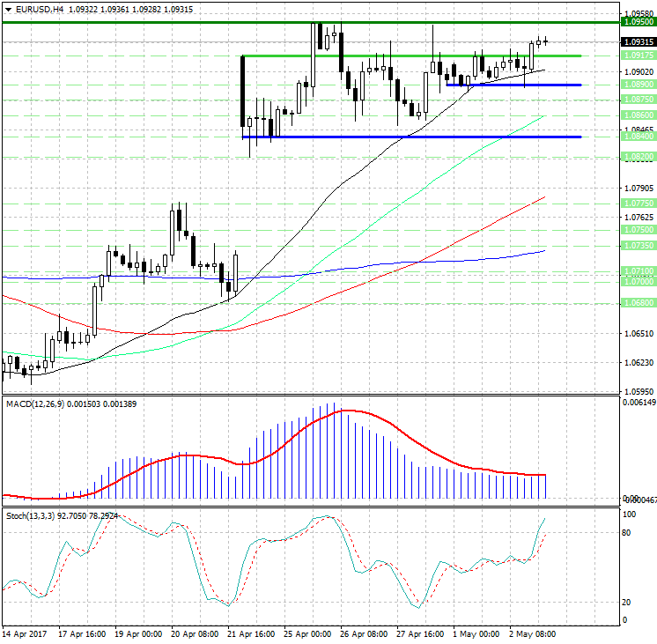This screenshot has height=644, width=657.
Task: Click the last candlestick on the chart
Action: coord(546,40)
